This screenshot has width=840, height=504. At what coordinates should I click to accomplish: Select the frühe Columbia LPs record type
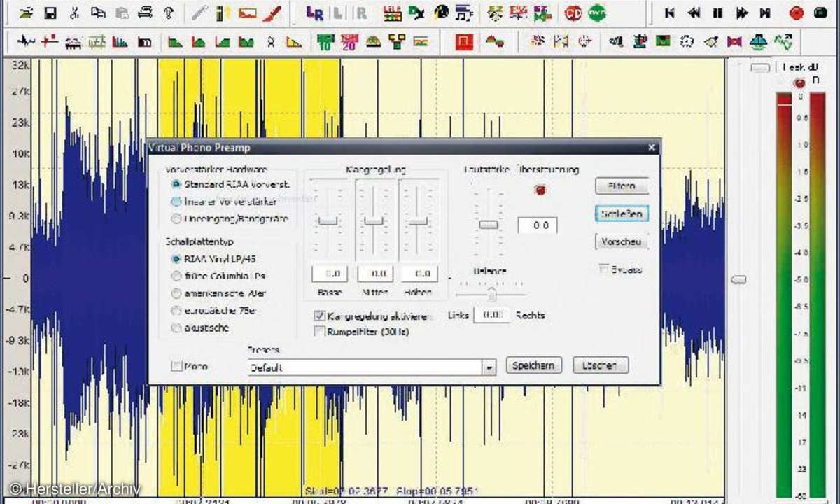(176, 276)
